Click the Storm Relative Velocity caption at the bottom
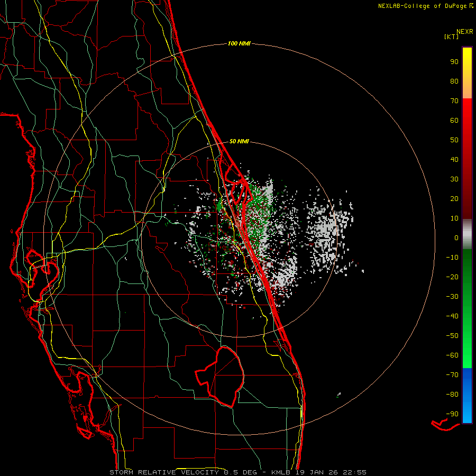The height and width of the screenshot is (476, 476). click(237, 472)
